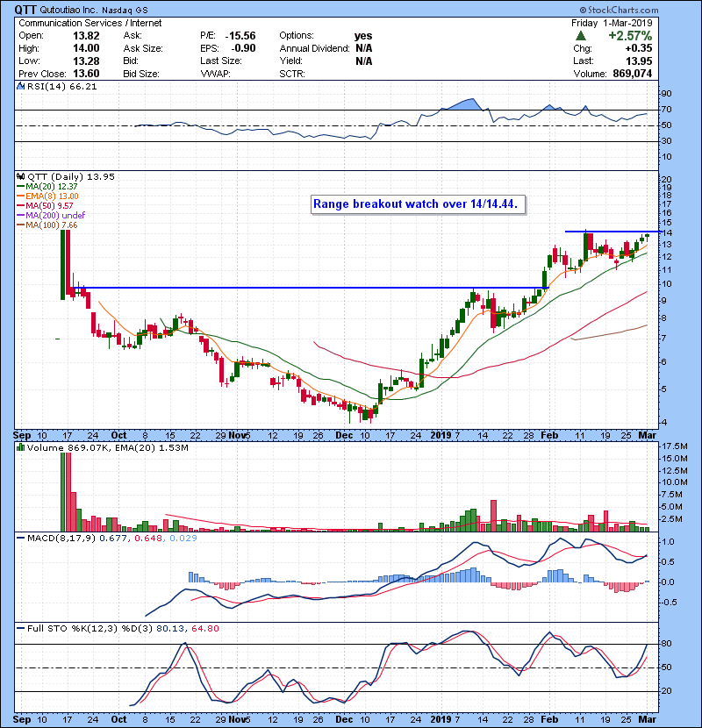Click the Annual Dividend N/A value
Image resolution: width=702 pixels, height=728 pixels.
[364, 48]
